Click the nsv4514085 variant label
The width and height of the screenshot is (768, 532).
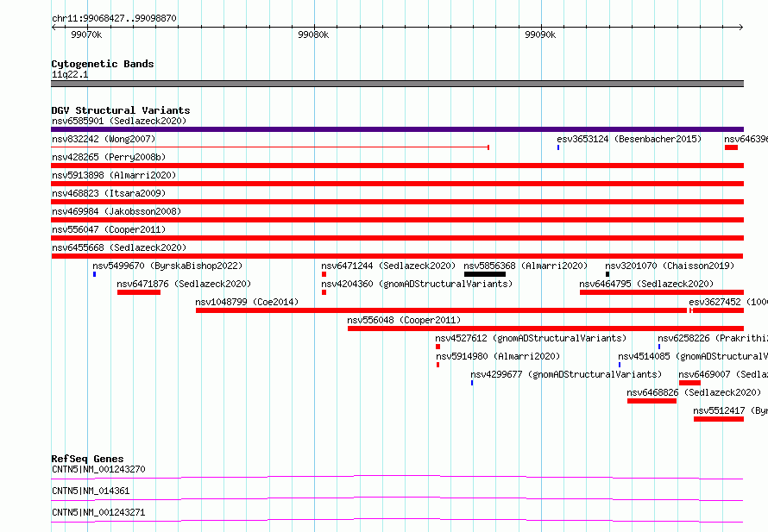(693, 356)
